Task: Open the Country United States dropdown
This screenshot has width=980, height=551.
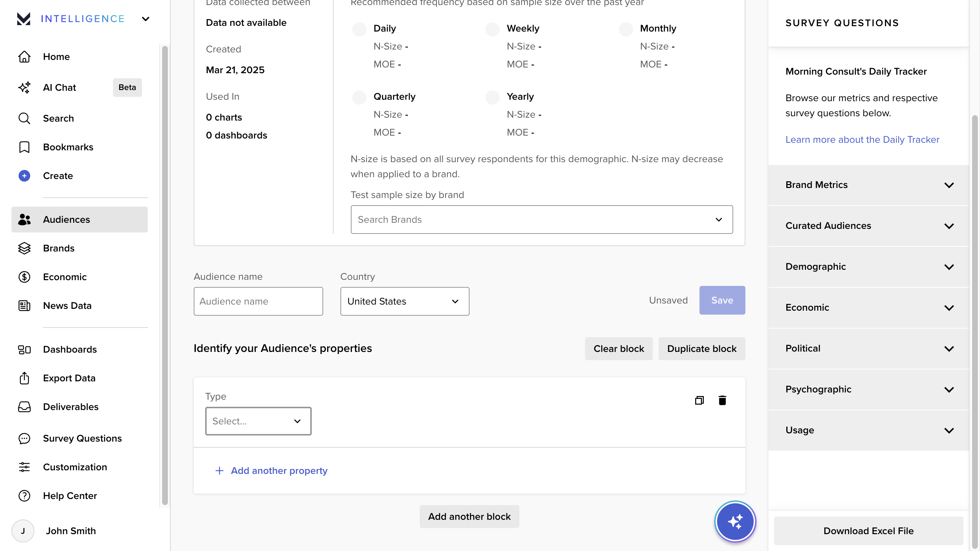Action: [404, 301]
